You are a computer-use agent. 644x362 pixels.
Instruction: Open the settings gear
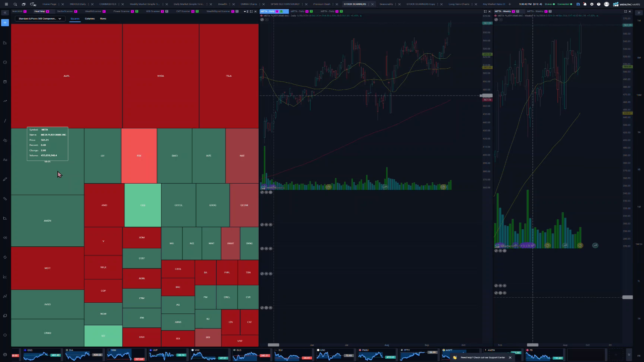coord(592,4)
